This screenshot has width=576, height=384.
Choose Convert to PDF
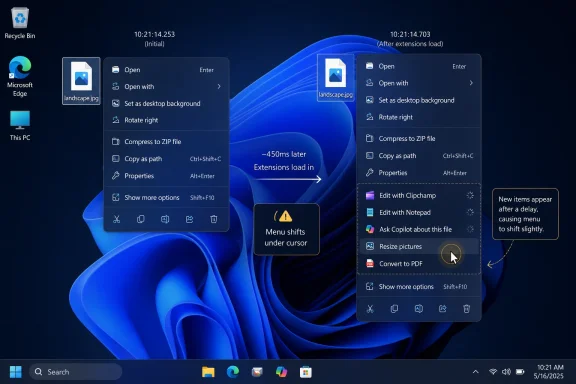[419, 263]
